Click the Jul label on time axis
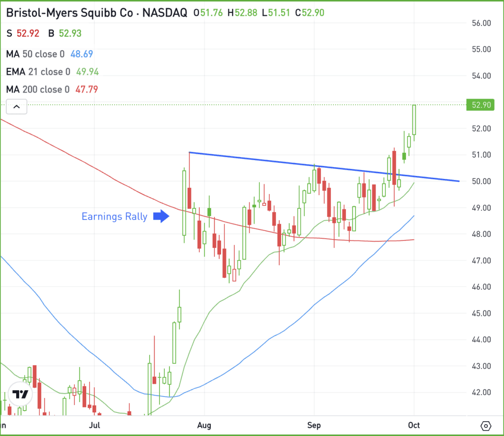The image size is (504, 436). tap(94, 425)
